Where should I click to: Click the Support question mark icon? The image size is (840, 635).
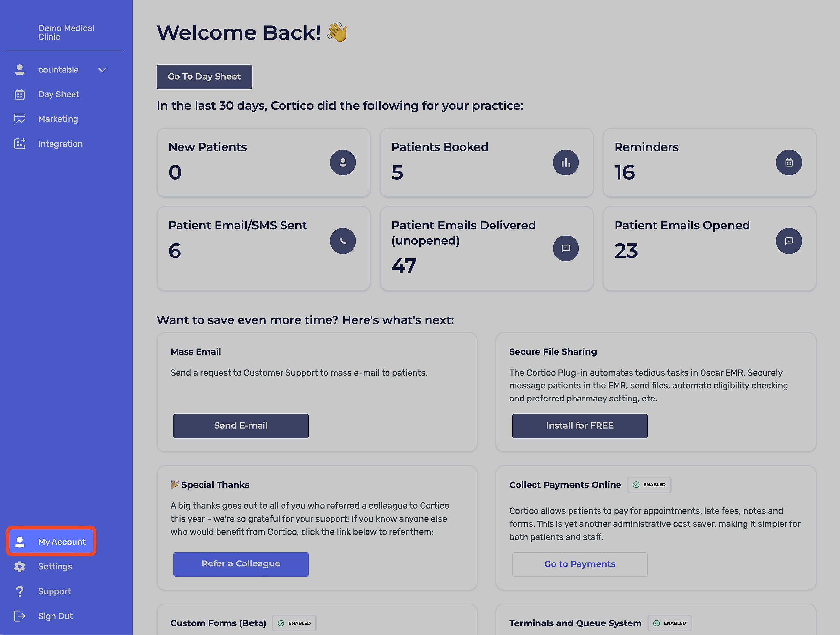20,591
